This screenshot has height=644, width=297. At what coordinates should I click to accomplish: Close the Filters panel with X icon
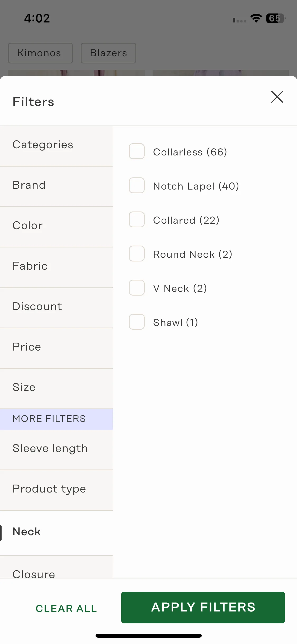[277, 97]
